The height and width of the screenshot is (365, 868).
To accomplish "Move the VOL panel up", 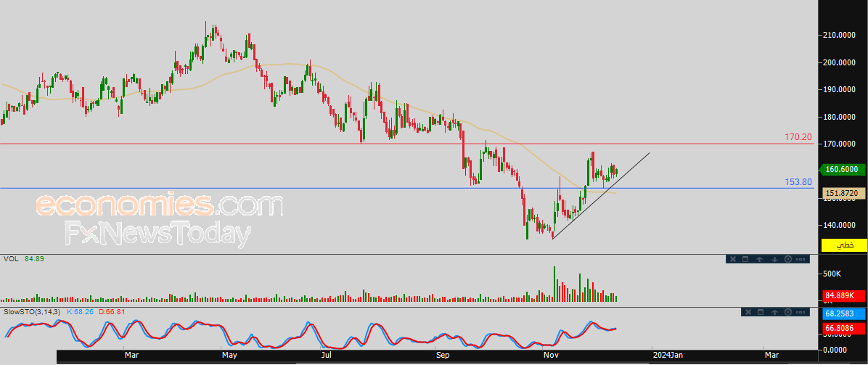I will (759, 259).
